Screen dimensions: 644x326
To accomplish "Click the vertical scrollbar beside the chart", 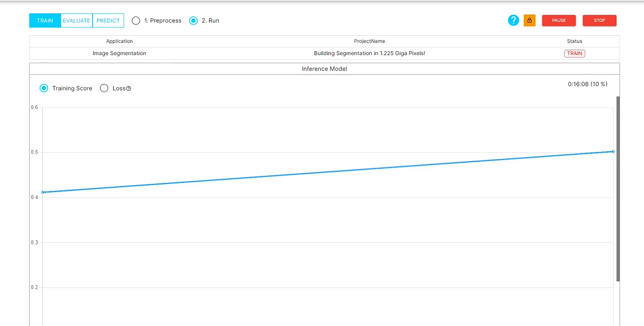I will (x=618, y=189).
